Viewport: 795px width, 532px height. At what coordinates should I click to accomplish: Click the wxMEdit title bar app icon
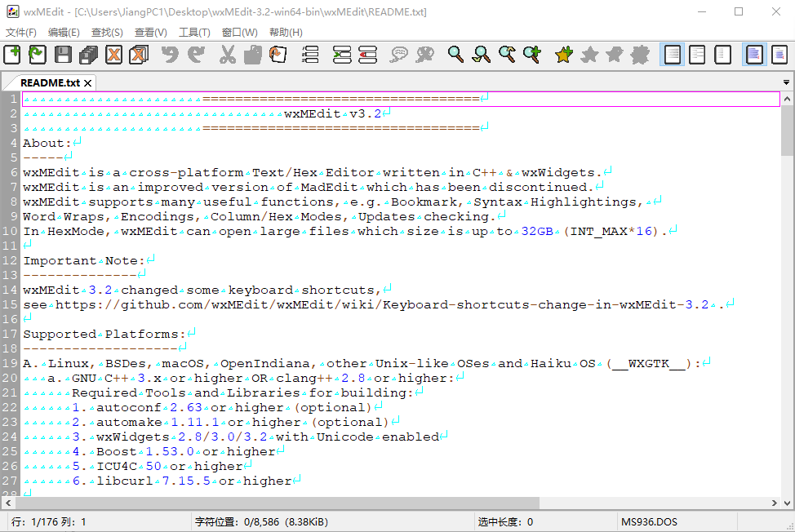click(13, 11)
